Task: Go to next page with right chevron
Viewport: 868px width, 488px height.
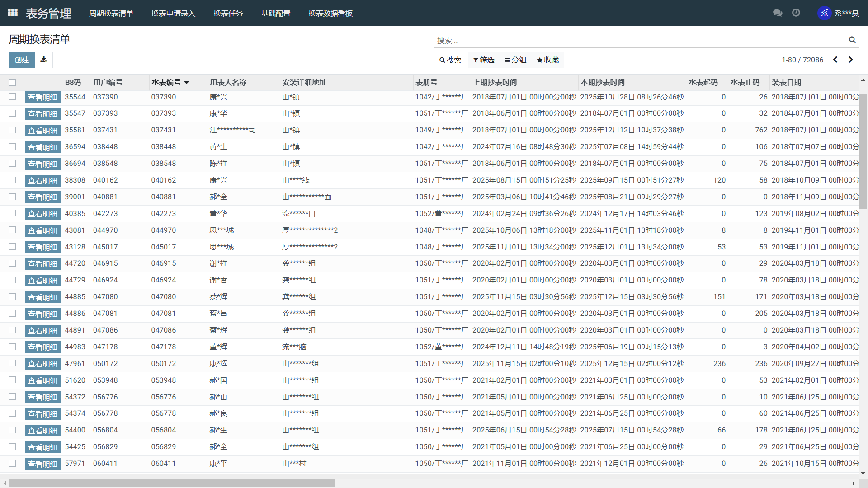Action: coord(851,60)
